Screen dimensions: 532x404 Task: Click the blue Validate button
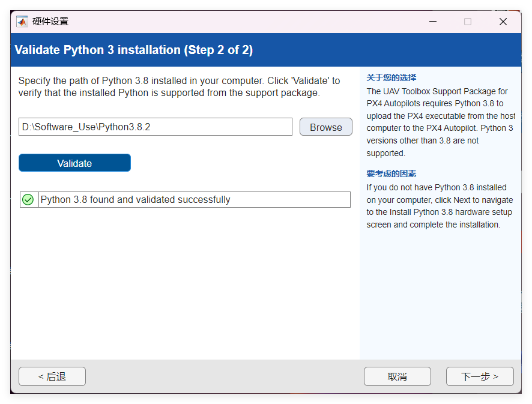[74, 163]
